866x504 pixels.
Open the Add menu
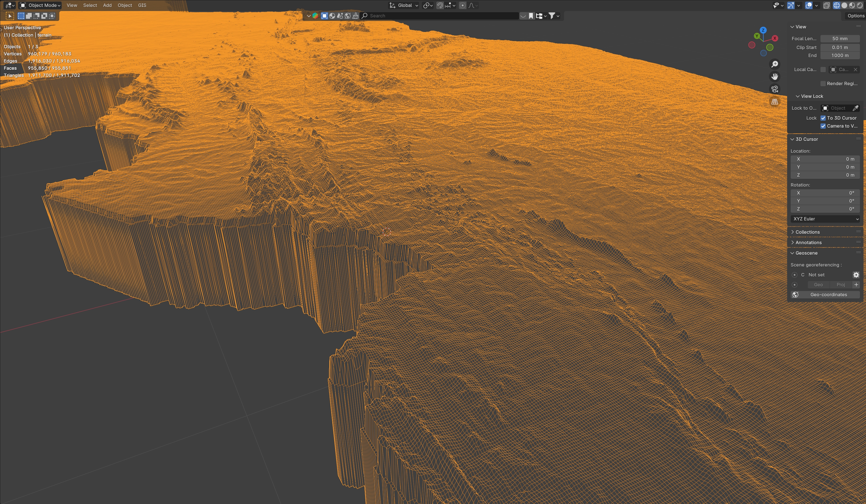[x=107, y=6]
